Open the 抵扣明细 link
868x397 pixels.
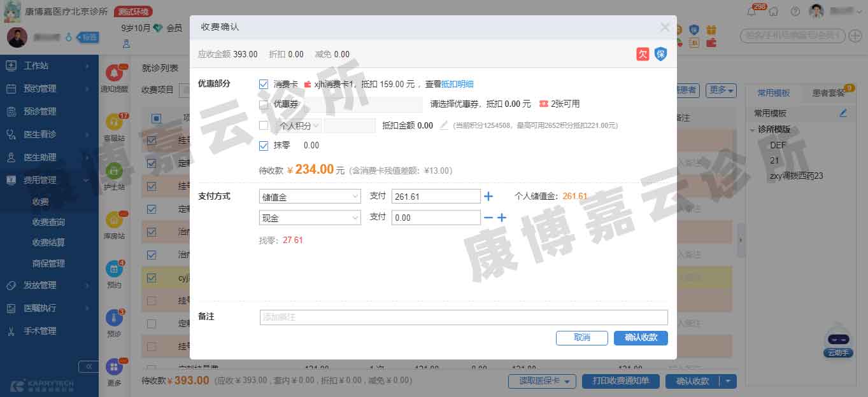457,84
